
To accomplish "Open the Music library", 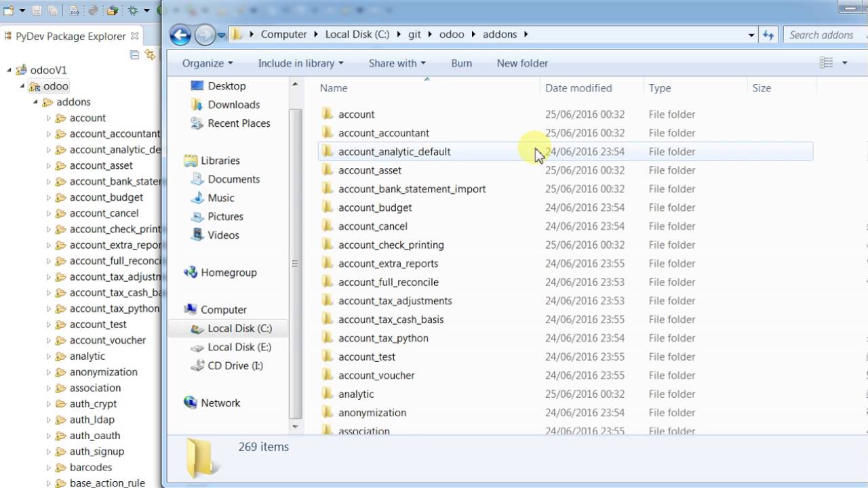I will point(212,198).
